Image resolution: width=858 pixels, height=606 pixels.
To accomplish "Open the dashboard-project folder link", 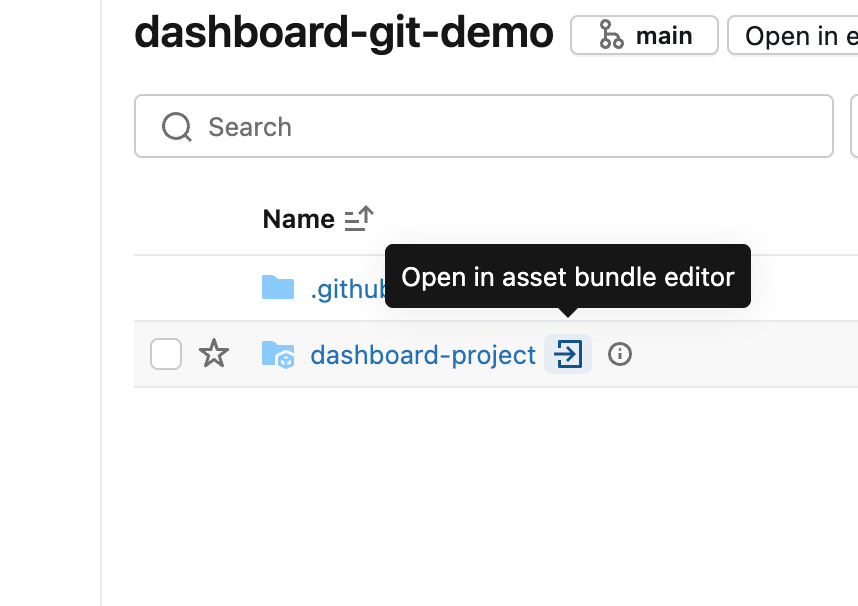I will click(x=422, y=354).
